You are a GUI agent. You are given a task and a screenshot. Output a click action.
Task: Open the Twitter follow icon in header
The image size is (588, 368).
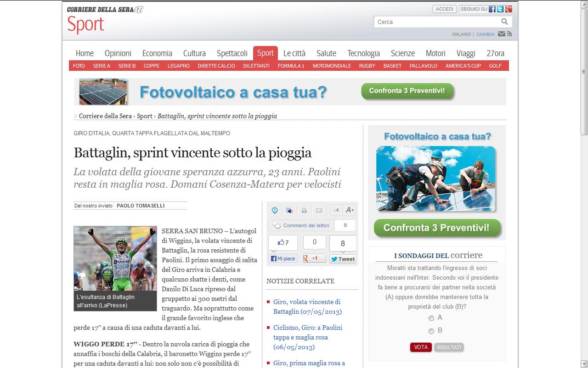pos(500,9)
